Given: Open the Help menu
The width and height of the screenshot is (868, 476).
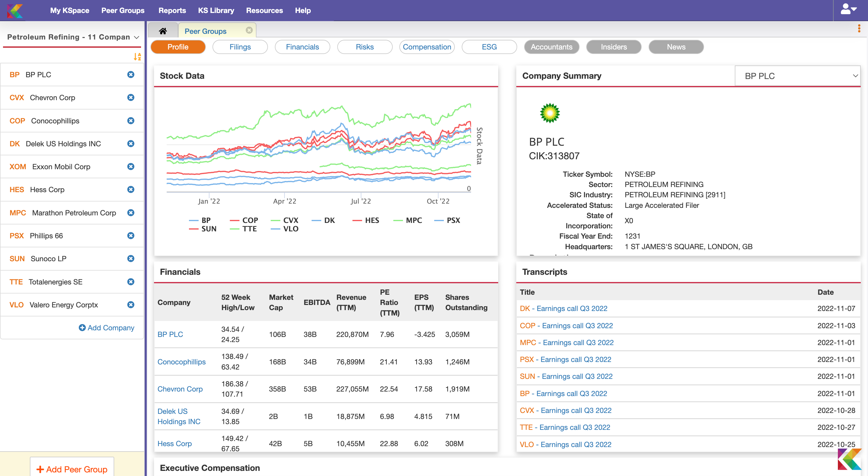Looking at the screenshot, I should coord(303,11).
